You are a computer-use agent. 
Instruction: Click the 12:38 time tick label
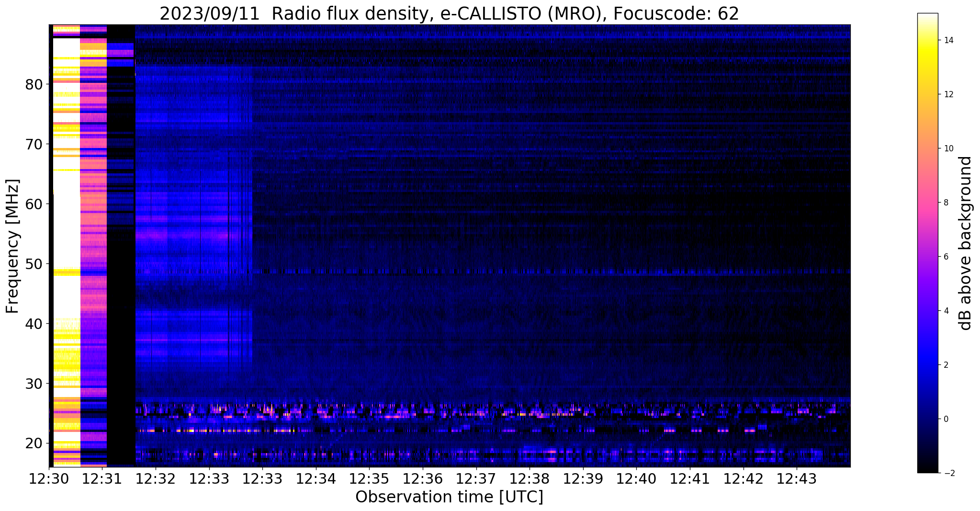529,479
